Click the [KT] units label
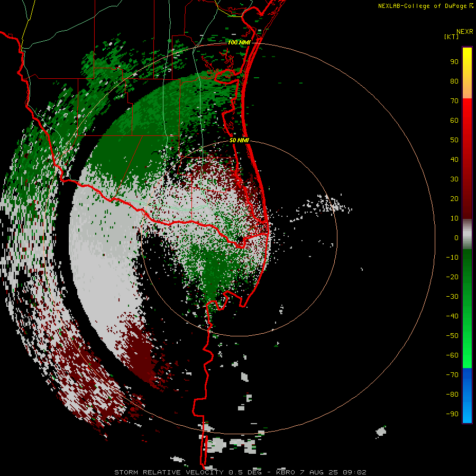476x476 pixels. 451,36
